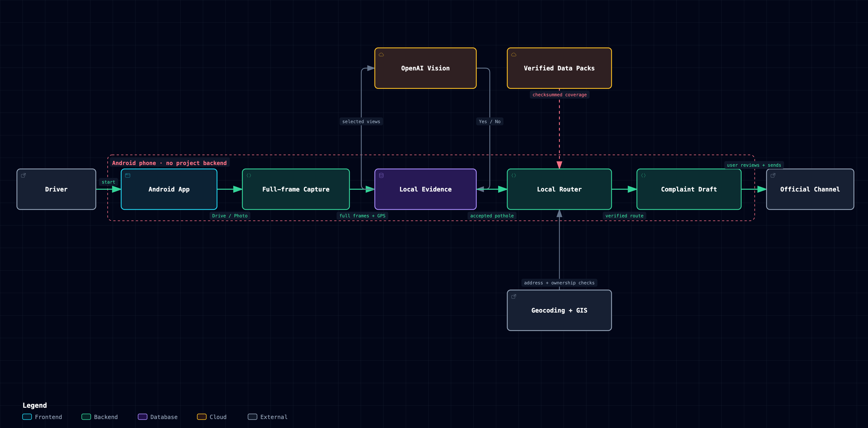Click the 'Yes / No' edge label

[490, 122]
